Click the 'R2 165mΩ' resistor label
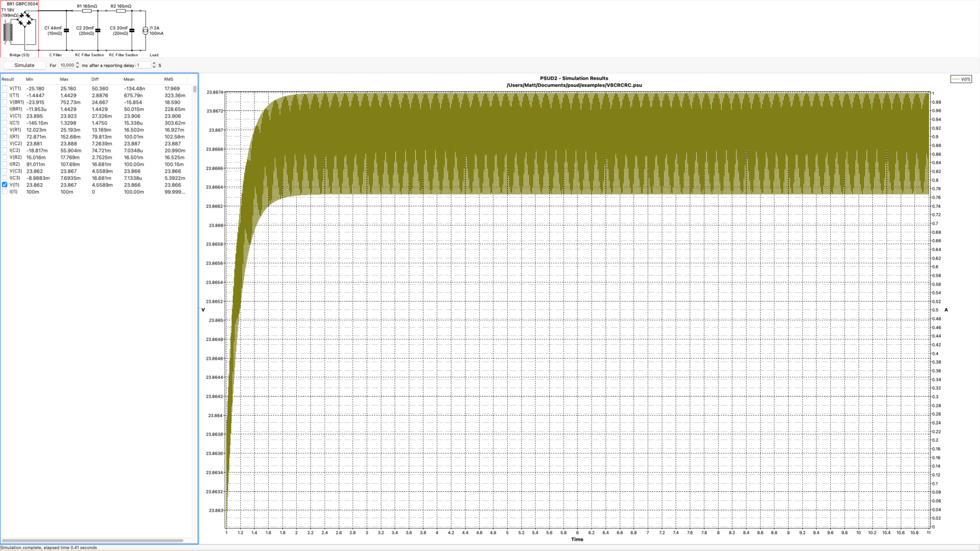 pos(121,6)
